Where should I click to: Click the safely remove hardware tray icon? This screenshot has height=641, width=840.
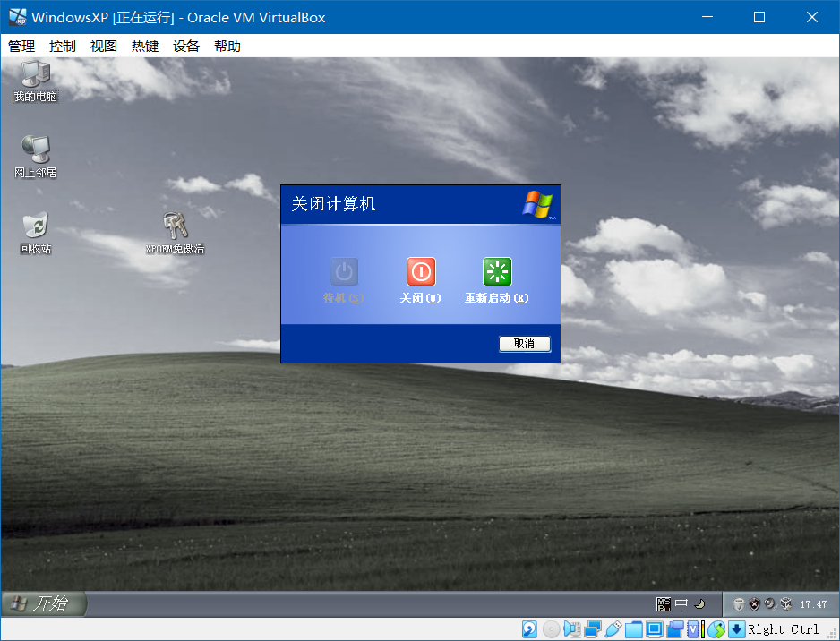(x=739, y=604)
